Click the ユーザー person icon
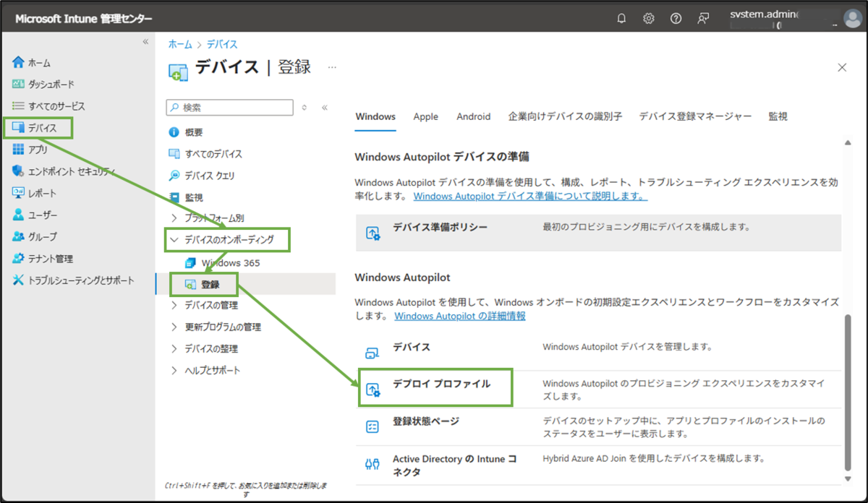This screenshot has width=868, height=503. pos(19,215)
